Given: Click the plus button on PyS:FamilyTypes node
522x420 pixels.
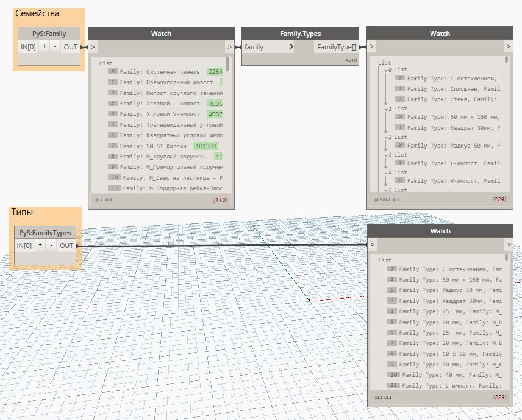Looking at the screenshot, I should pos(40,245).
